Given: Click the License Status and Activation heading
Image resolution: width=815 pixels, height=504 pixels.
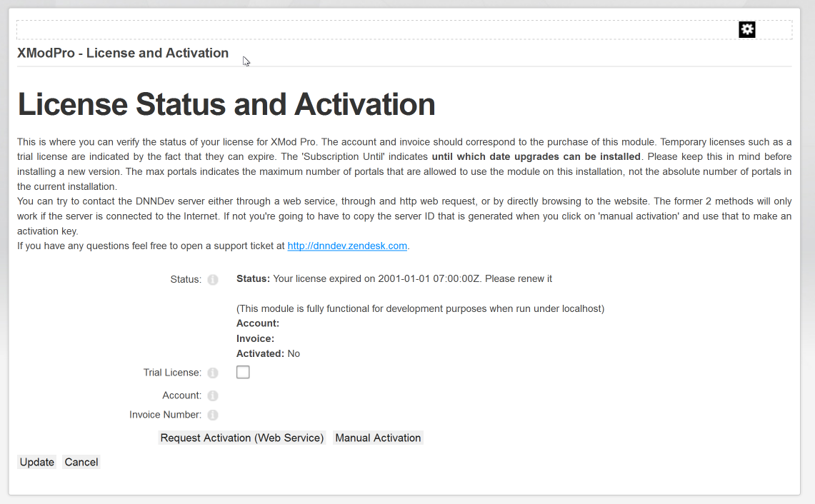Looking at the screenshot, I should coord(226,104).
